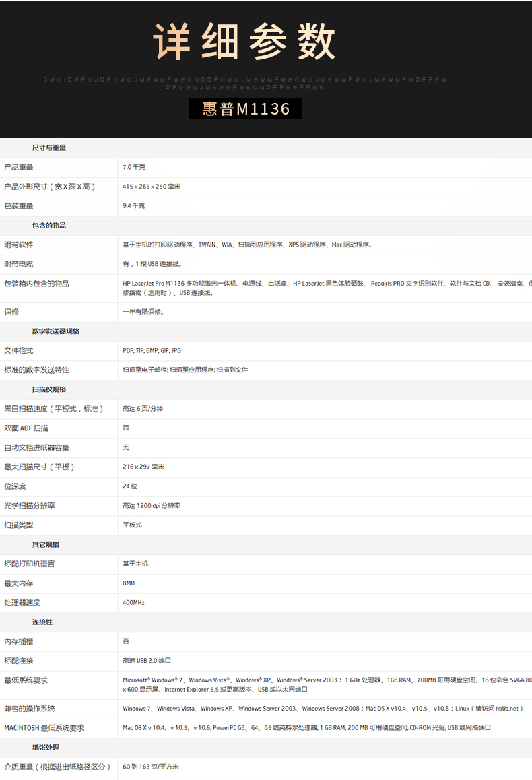Click the '附带电缆' row label
Image resolution: width=532 pixels, height=780 pixels.
coord(19,264)
